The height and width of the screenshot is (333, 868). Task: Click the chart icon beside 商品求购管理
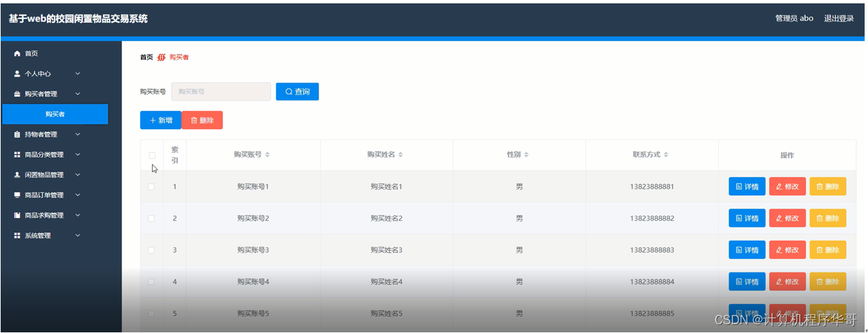17,215
